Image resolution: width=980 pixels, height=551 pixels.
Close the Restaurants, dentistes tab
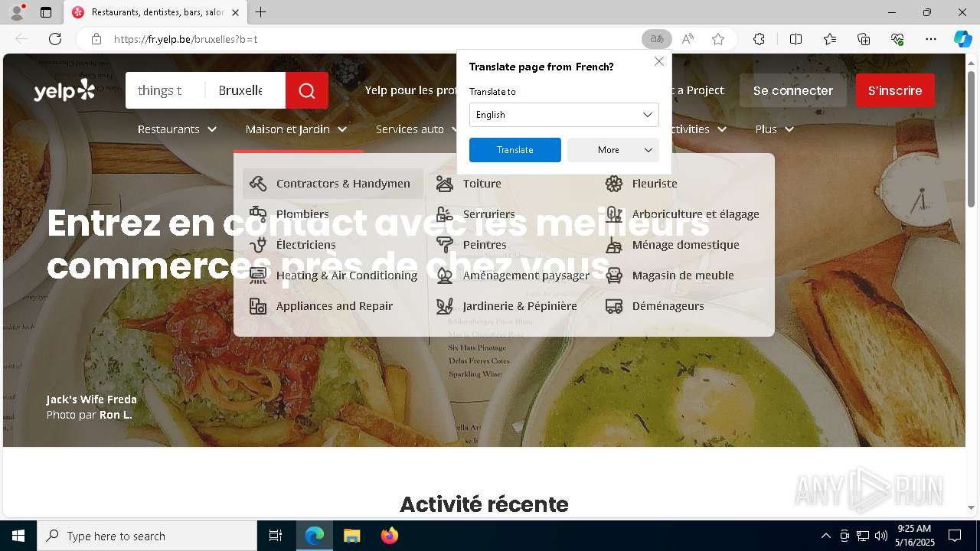pyautogui.click(x=235, y=12)
